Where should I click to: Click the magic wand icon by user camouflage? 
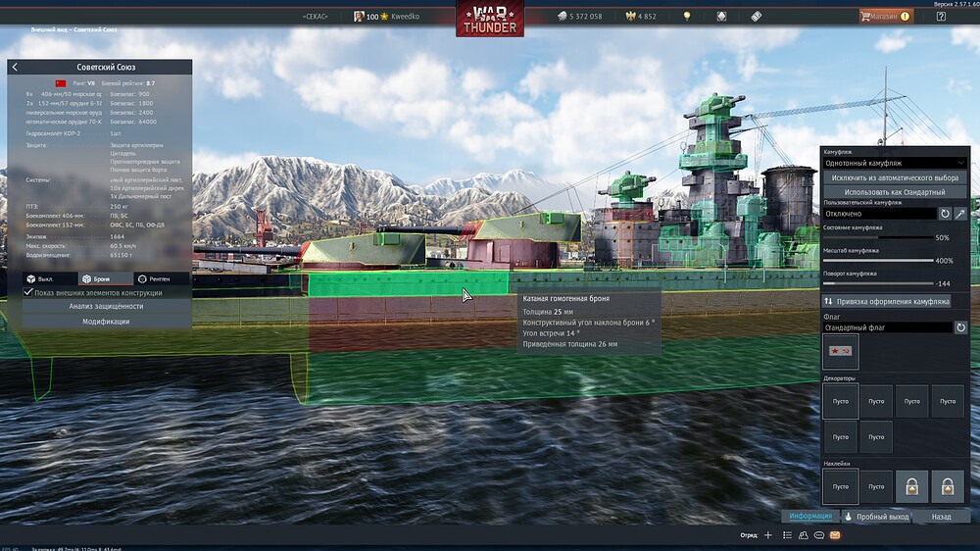[x=960, y=214]
